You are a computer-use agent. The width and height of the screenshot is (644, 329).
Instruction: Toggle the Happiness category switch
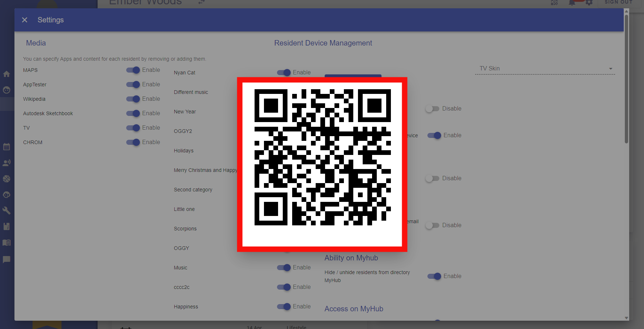pos(284,307)
